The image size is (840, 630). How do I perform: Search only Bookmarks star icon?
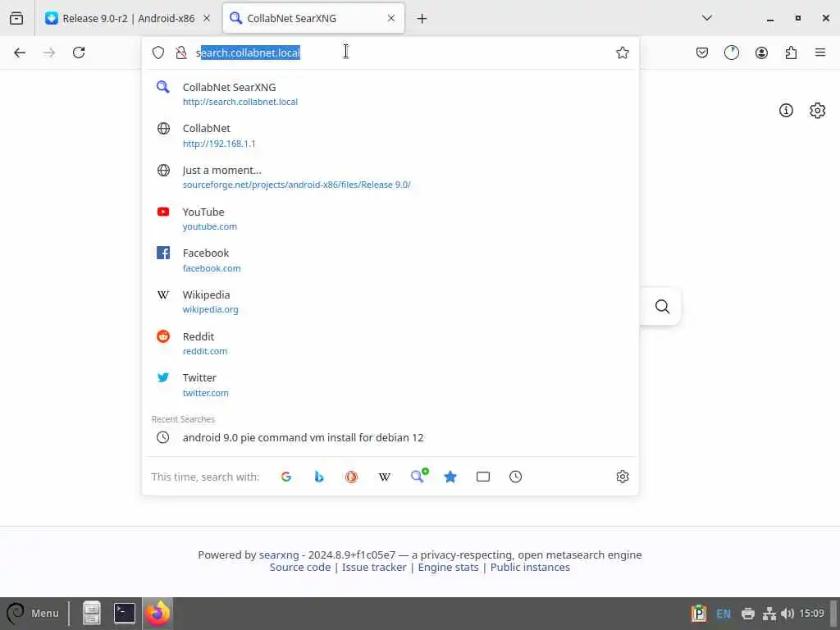coord(450,477)
